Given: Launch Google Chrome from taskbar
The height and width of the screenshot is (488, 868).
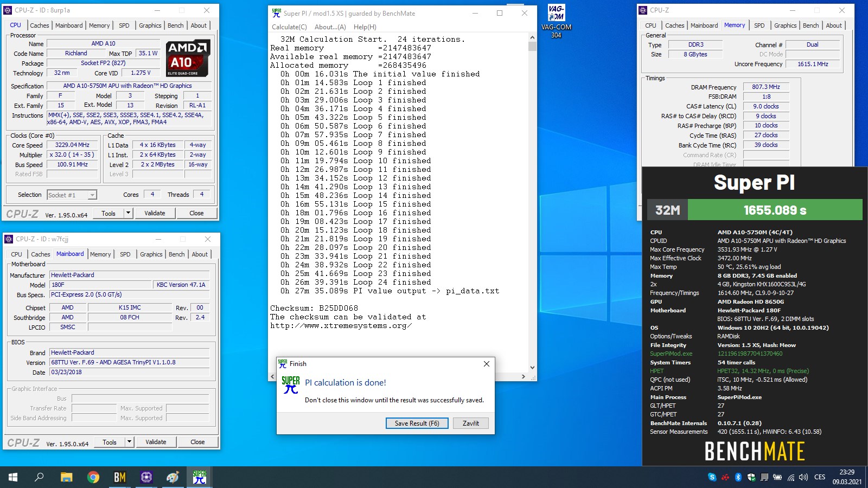Looking at the screenshot, I should pos(93,477).
